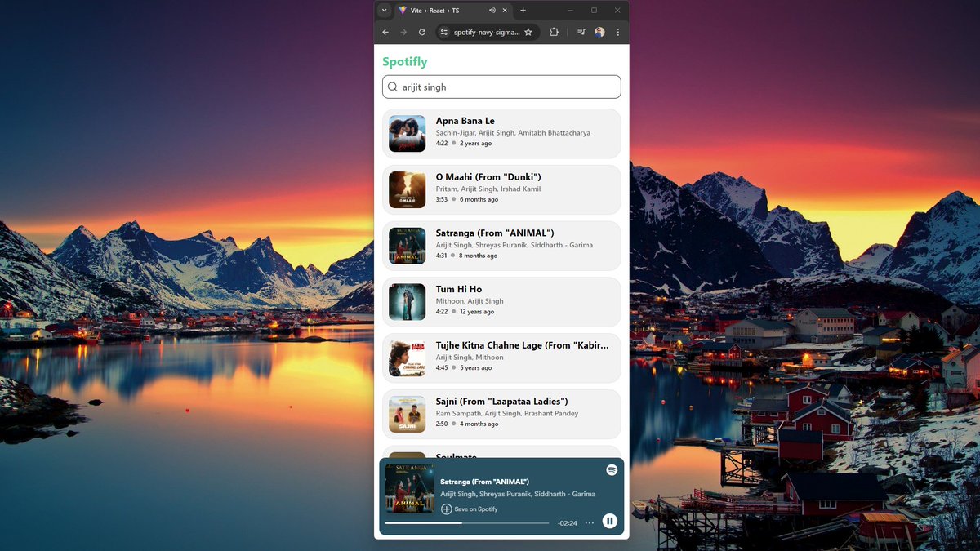The height and width of the screenshot is (551, 980).
Task: Play the Tum Hi Ho song card
Action: tap(501, 302)
